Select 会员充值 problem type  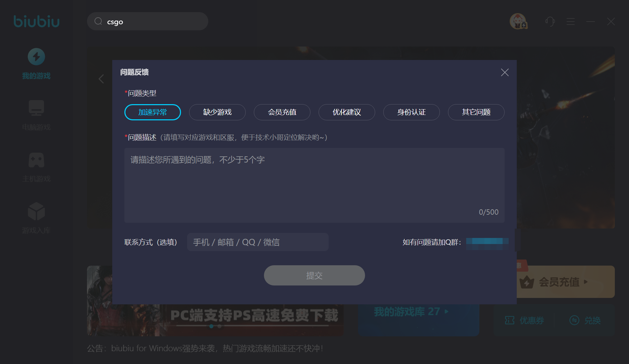point(282,112)
